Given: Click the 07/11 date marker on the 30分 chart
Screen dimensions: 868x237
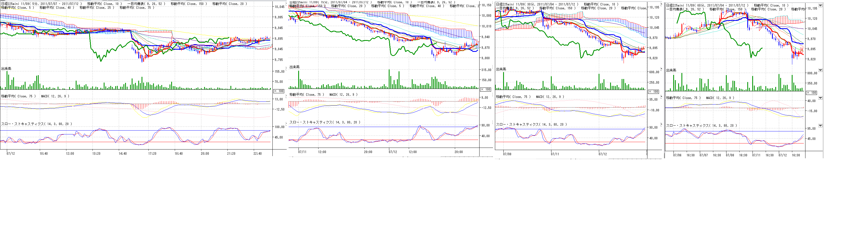Looking at the screenshot, I should click(x=555, y=154).
